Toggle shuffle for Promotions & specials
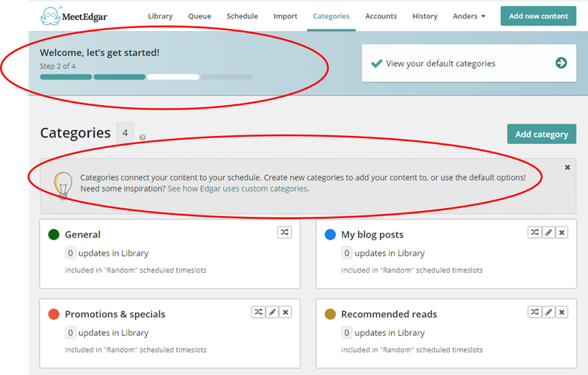Viewport: 588px width, 375px height. pyautogui.click(x=259, y=312)
